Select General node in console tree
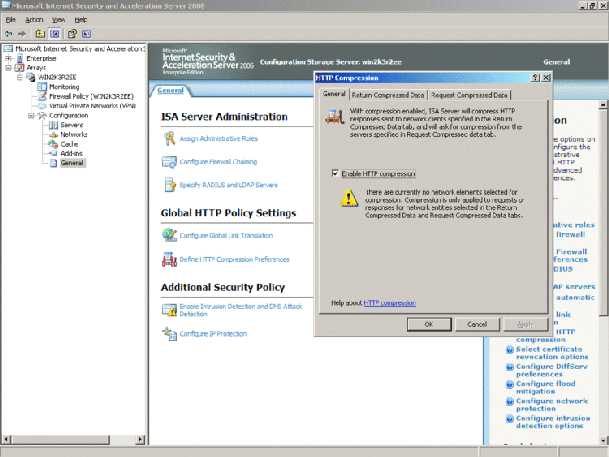The width and height of the screenshot is (609, 457). coord(72,163)
